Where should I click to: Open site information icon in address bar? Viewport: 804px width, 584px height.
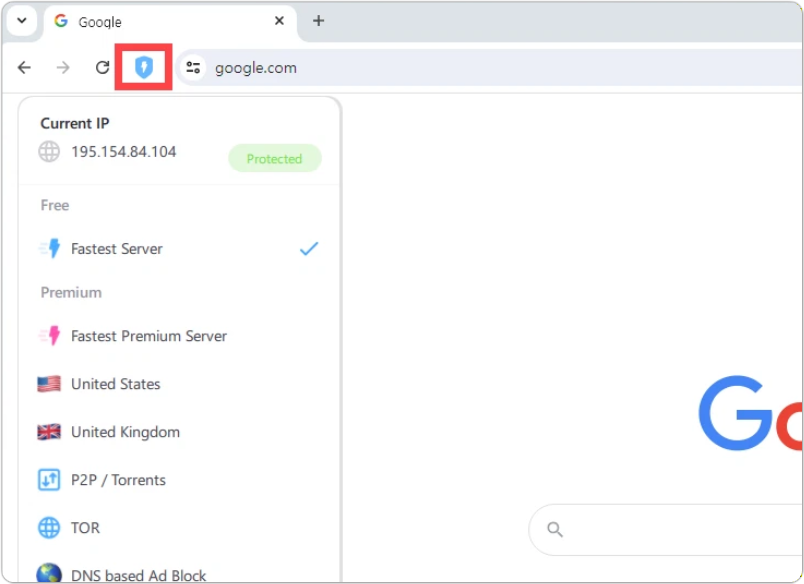point(194,68)
